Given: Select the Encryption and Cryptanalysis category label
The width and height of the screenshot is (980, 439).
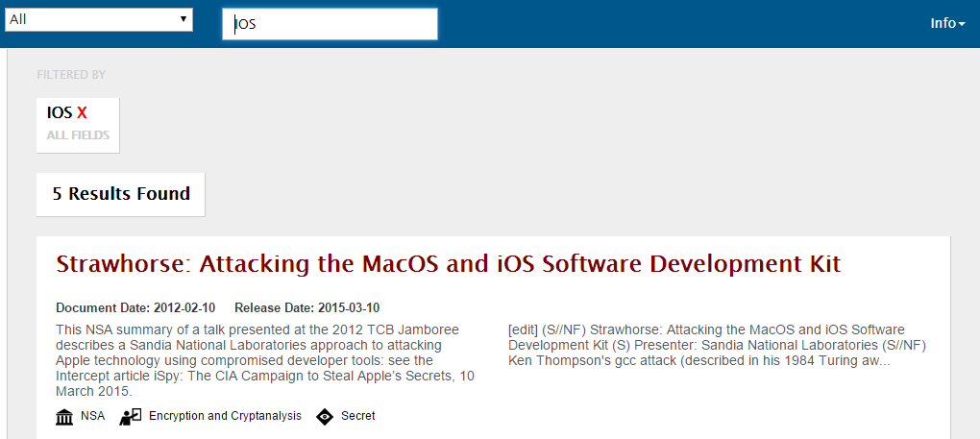Looking at the screenshot, I should tap(225, 416).
